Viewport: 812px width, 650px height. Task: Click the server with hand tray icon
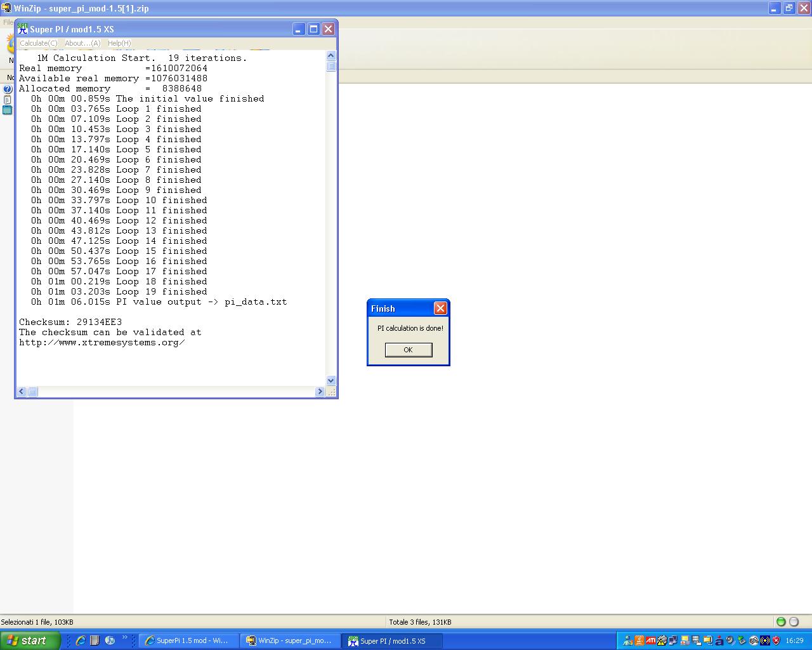pos(697,640)
